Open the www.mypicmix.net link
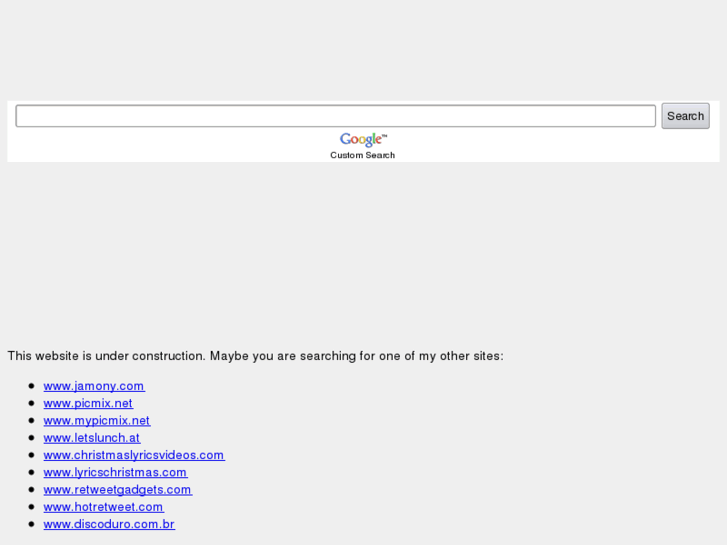 coord(97,421)
